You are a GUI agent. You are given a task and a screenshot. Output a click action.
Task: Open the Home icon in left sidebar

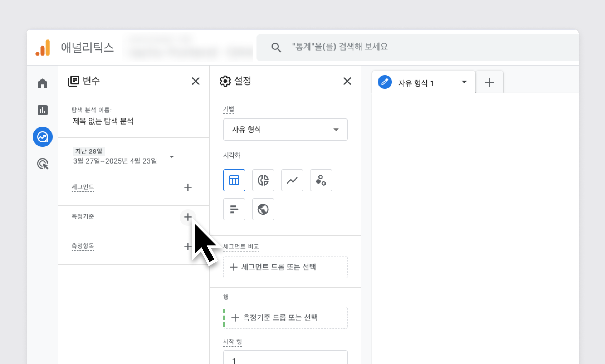(x=42, y=83)
